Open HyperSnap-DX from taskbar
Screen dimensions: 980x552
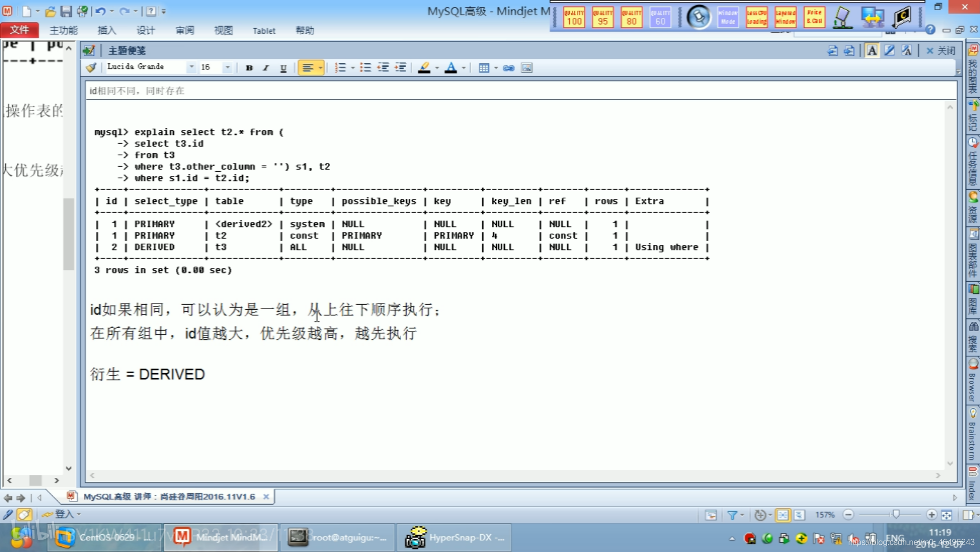(455, 537)
